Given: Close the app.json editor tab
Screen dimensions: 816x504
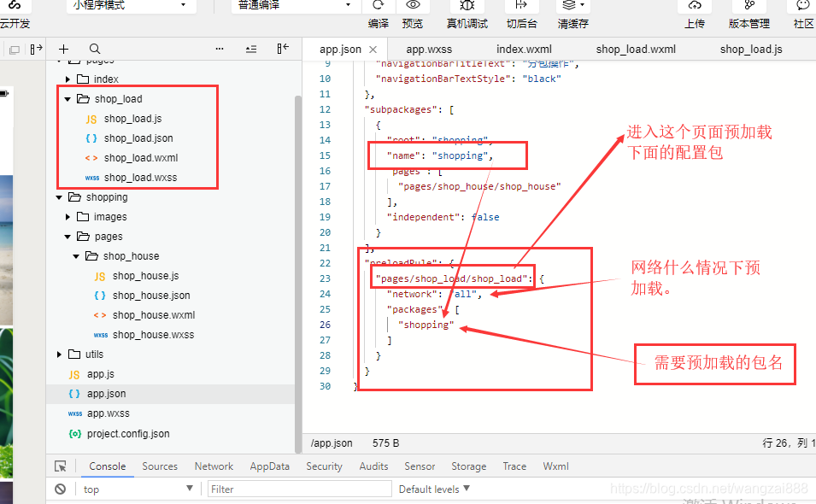Looking at the screenshot, I should [373, 50].
